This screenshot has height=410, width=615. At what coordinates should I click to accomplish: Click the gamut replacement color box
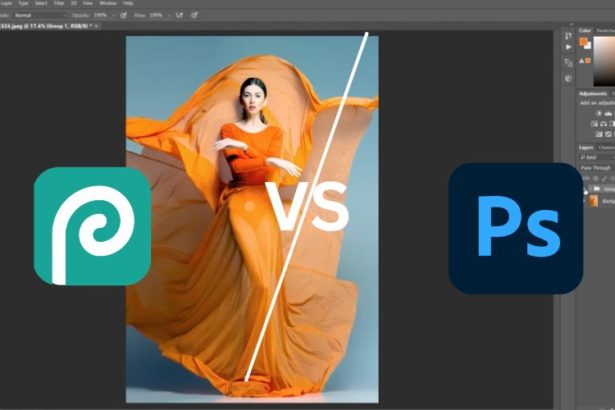point(588,61)
